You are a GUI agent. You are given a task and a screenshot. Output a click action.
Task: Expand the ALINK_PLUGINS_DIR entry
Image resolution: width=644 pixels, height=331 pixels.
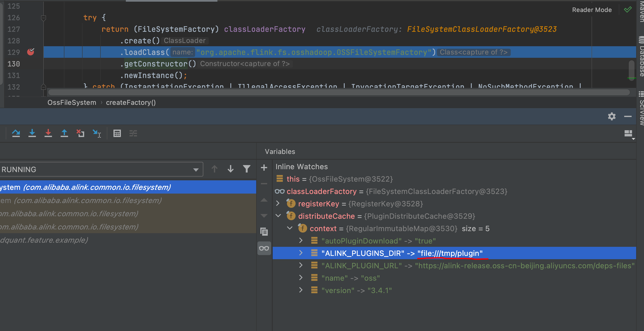pos(301,253)
